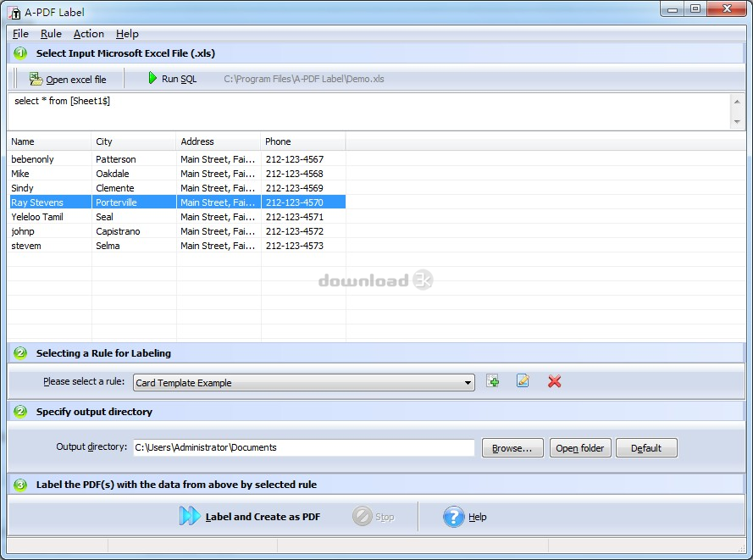Click the Label and Create as PDF label
Screen dimensions: 753x560
click(263, 517)
